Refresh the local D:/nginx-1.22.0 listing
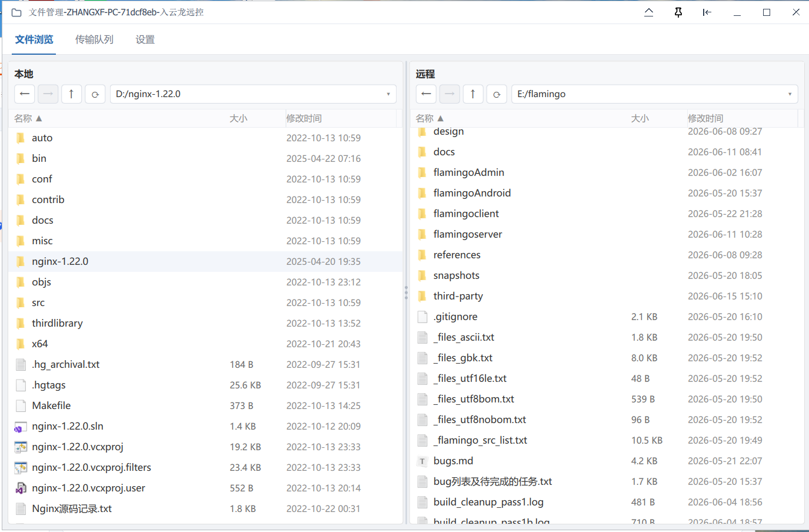The width and height of the screenshot is (809, 532). point(95,94)
